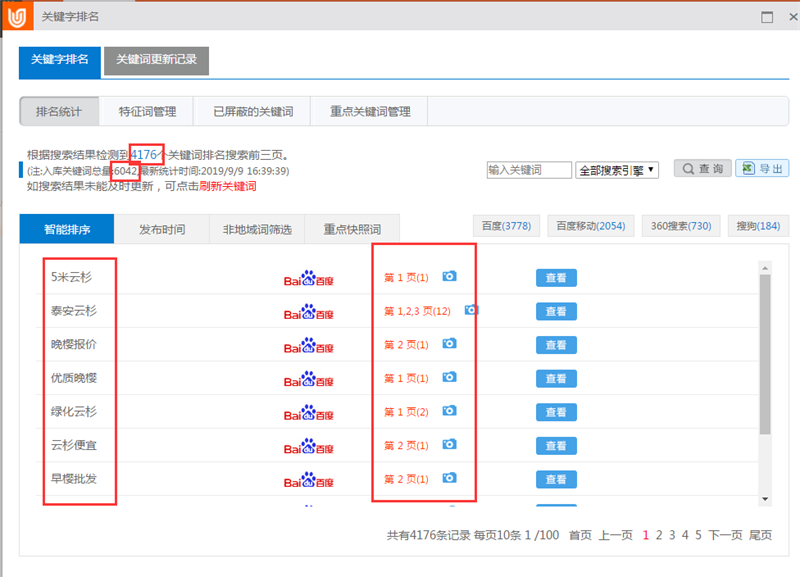This screenshot has width=800, height=577.
Task: Click Baidu logo in 5米云杉 row
Action: pyautogui.click(x=309, y=278)
